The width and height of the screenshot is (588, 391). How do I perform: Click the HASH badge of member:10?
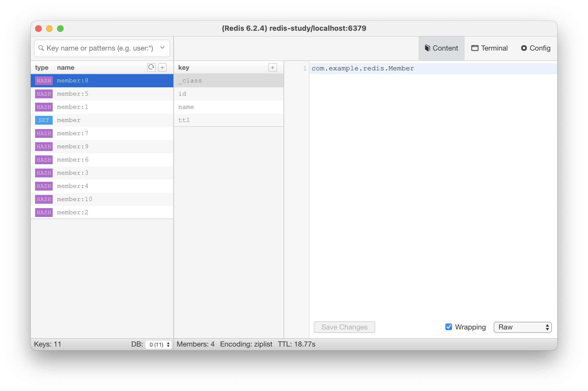44,199
